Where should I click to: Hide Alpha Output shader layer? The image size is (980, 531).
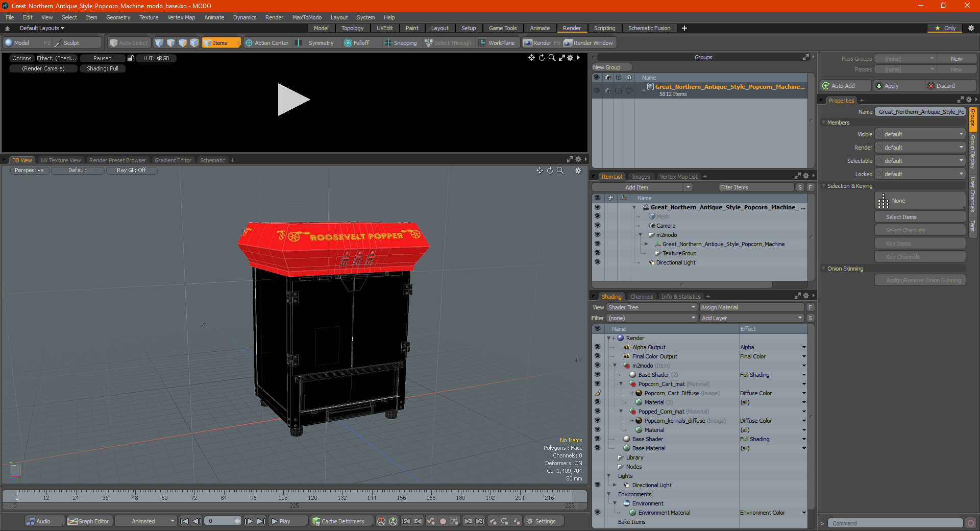point(597,347)
